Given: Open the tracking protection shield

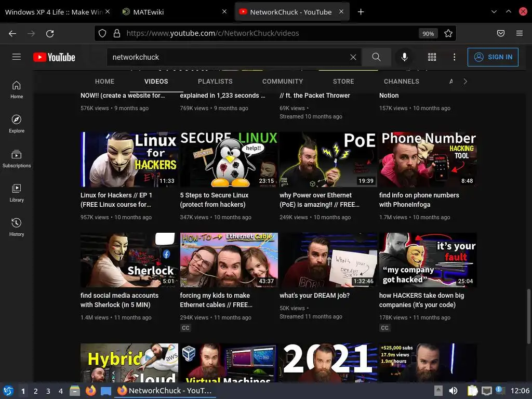Looking at the screenshot, I should [102, 33].
